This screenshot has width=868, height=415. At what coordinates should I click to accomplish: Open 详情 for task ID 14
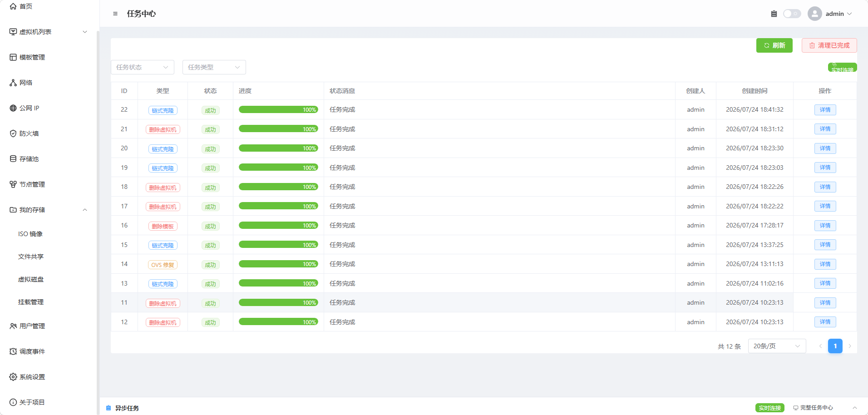coord(825,264)
